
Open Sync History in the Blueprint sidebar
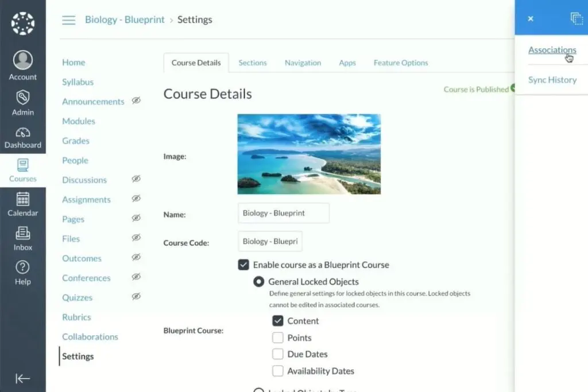coord(552,80)
